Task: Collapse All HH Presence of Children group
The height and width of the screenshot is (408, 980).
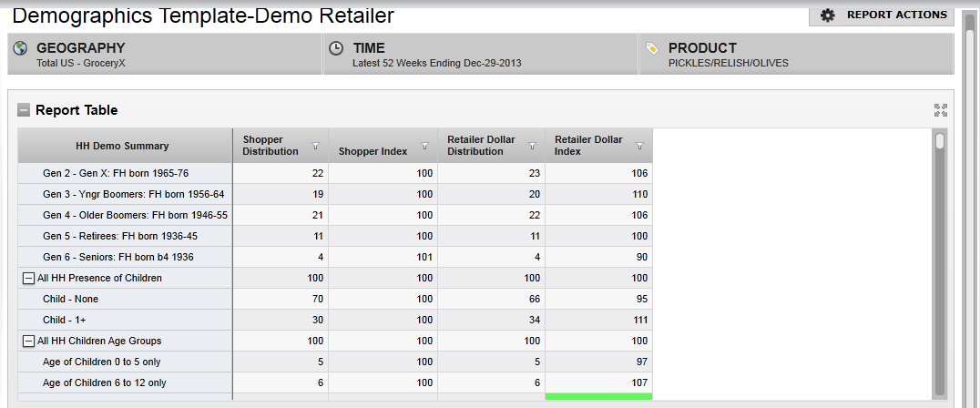Action: (29, 278)
